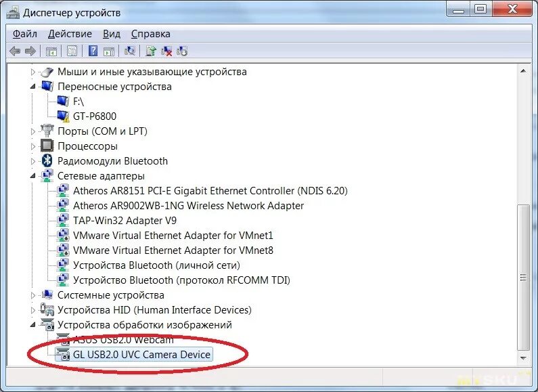The height and width of the screenshot is (392, 538).
Task: Click Uninstall device toolbar icon with red X
Action: [166, 51]
